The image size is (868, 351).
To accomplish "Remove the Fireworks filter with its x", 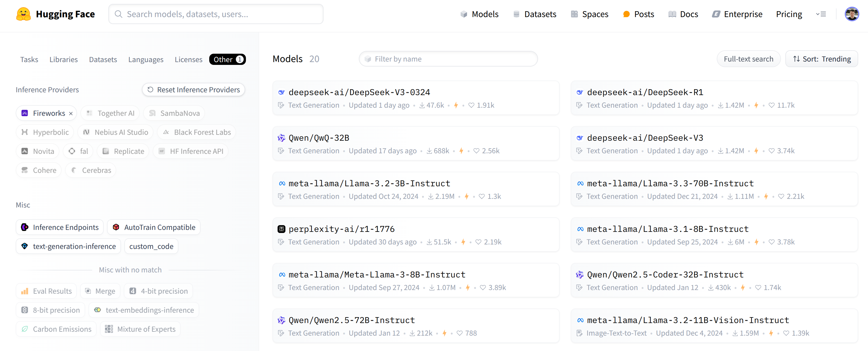I will [x=71, y=113].
